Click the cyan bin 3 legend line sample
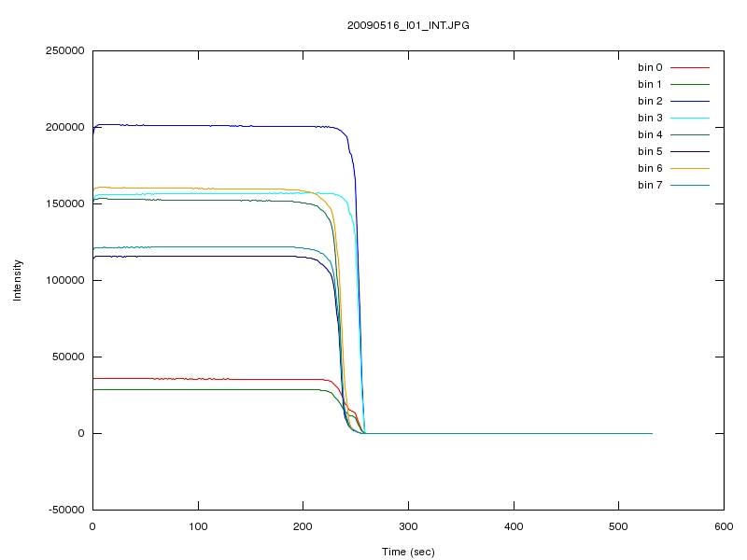 [x=690, y=119]
